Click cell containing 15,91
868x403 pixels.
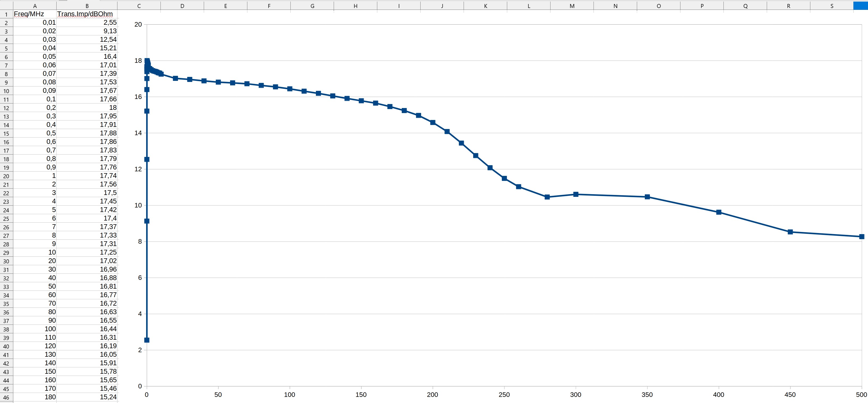point(87,363)
